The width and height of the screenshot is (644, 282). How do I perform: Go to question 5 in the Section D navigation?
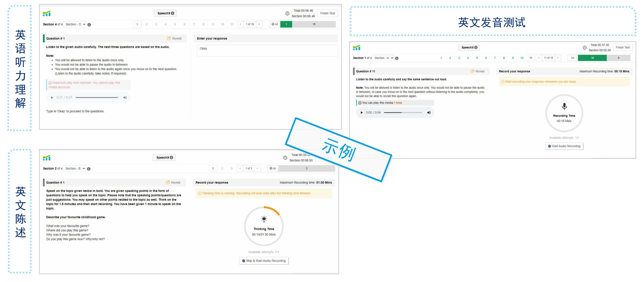tap(175, 24)
